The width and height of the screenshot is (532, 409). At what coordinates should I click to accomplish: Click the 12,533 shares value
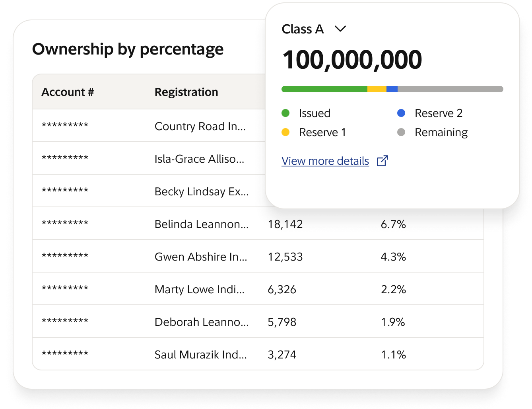285,257
